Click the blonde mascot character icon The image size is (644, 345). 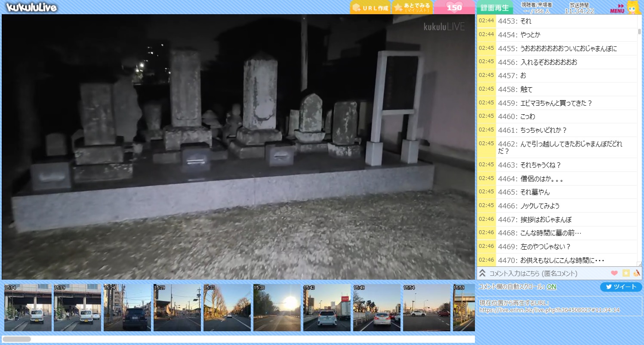pyautogui.click(x=633, y=8)
